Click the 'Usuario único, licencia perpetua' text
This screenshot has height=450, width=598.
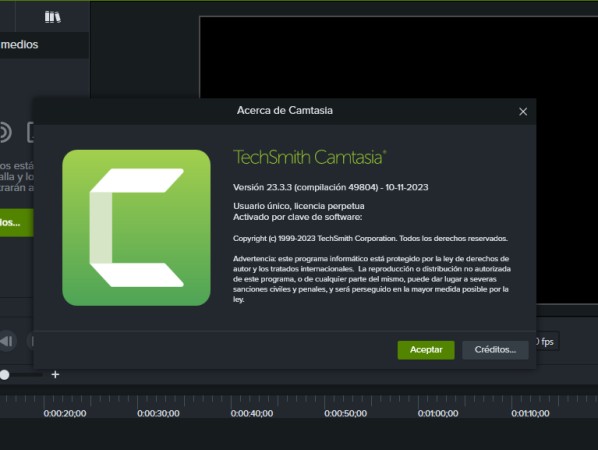299,206
